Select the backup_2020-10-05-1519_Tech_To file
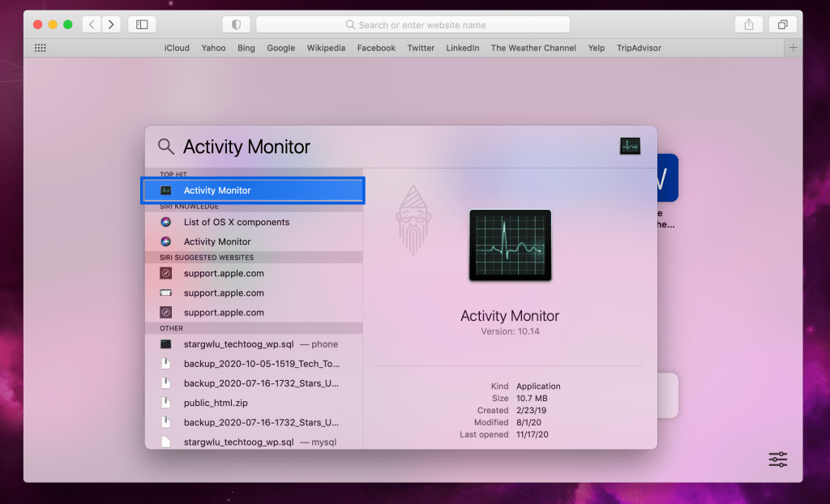Viewport: 830px width, 504px height. point(254,364)
